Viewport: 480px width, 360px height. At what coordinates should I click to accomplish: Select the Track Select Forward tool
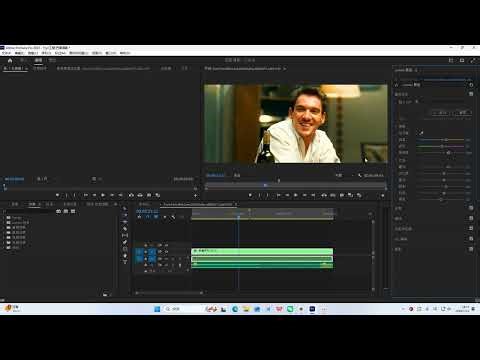point(125,215)
